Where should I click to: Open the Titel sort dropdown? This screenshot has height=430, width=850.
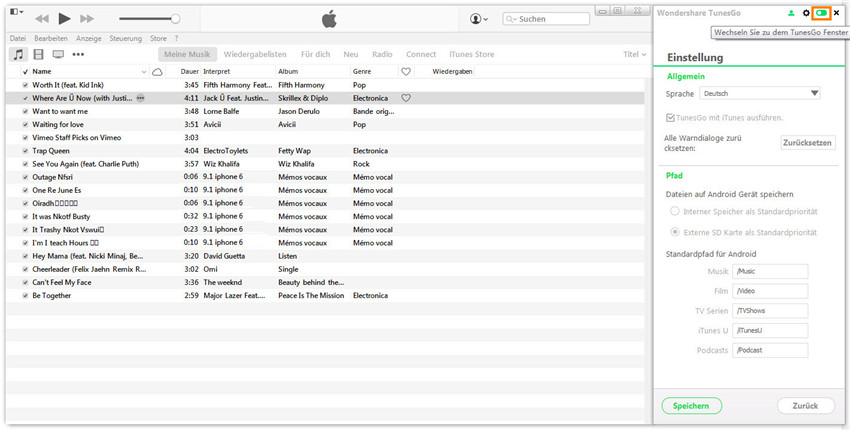pyautogui.click(x=635, y=54)
